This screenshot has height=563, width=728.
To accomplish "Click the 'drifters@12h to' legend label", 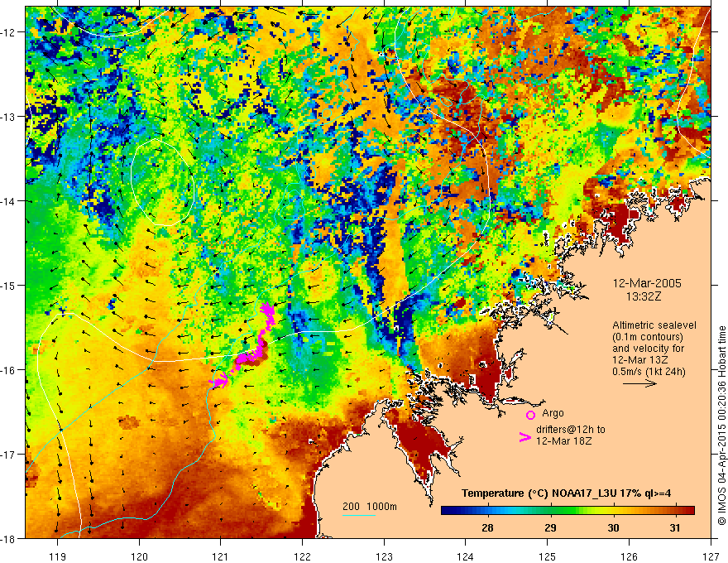I will pos(571,430).
